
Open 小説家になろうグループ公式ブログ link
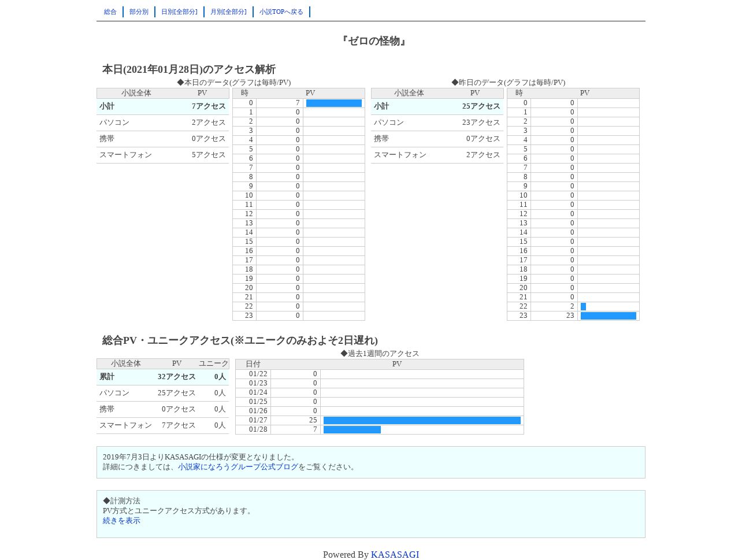(238, 467)
